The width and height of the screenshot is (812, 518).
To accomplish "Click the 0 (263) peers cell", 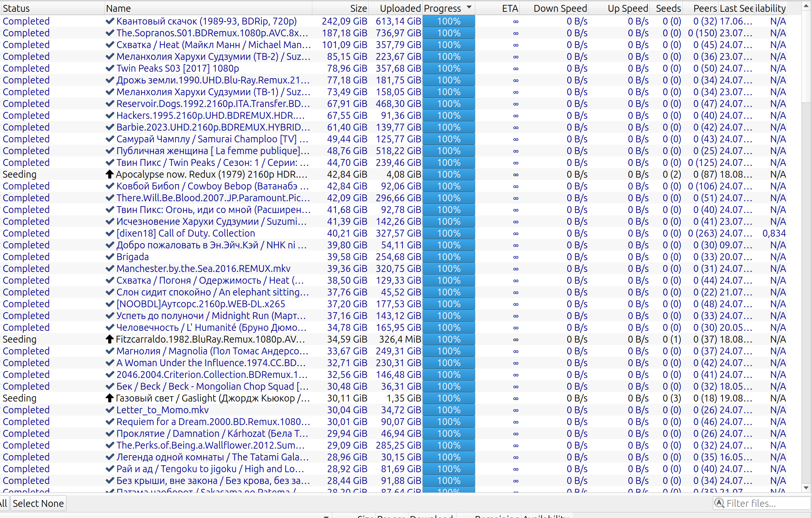I will 702,233.
